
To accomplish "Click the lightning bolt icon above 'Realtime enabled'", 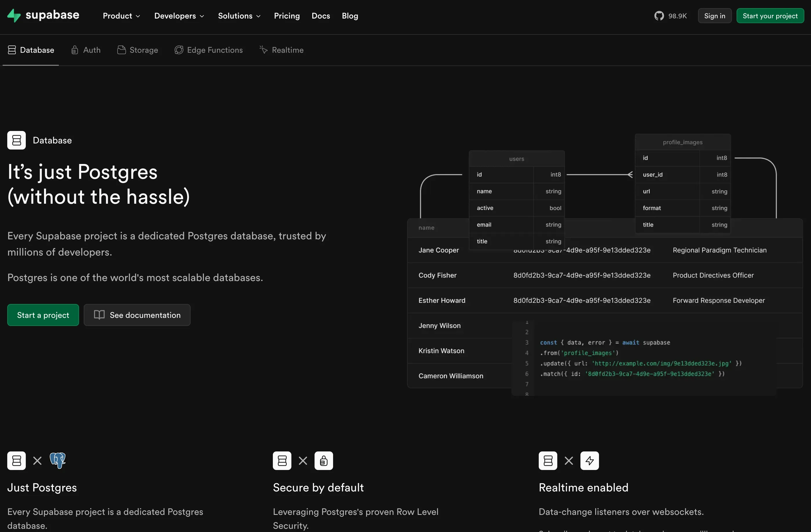I will pyautogui.click(x=589, y=461).
